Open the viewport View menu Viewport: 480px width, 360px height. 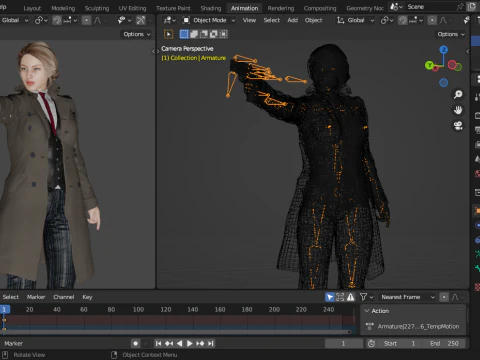pyautogui.click(x=249, y=21)
